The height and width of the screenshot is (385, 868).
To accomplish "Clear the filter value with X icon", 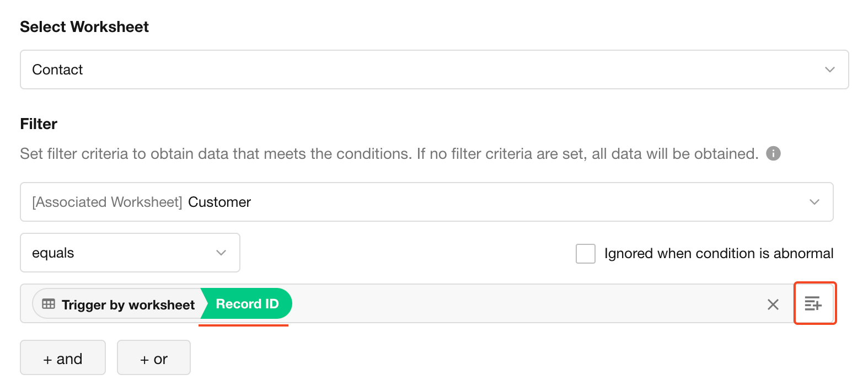I will (773, 304).
